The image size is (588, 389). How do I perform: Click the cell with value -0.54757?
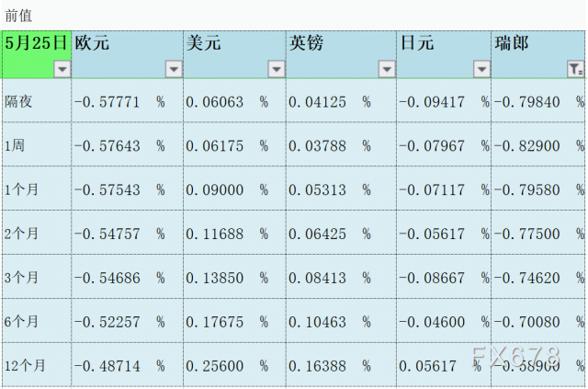(x=127, y=233)
